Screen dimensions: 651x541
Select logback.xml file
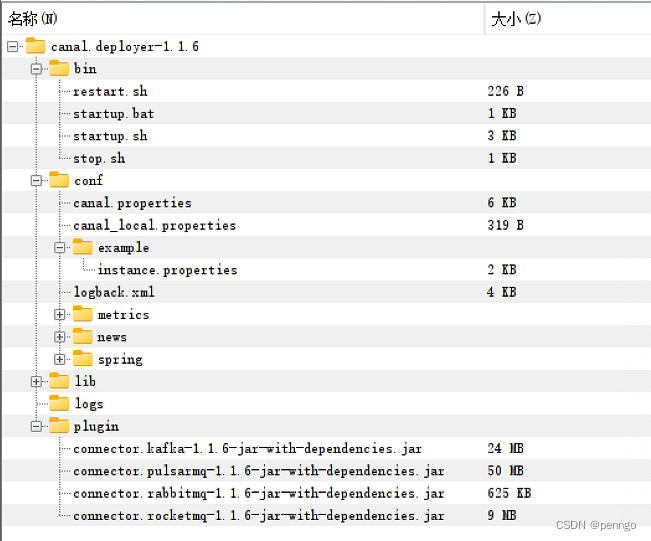coord(114,292)
